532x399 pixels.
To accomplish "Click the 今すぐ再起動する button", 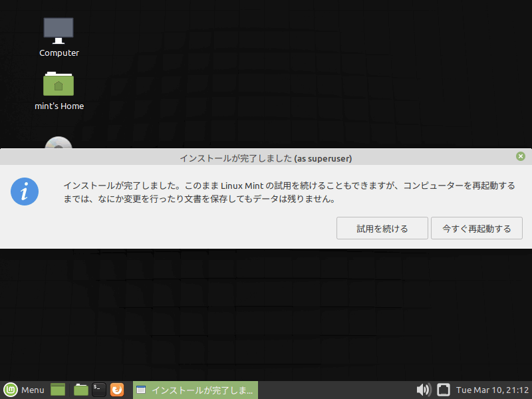I will point(477,228).
